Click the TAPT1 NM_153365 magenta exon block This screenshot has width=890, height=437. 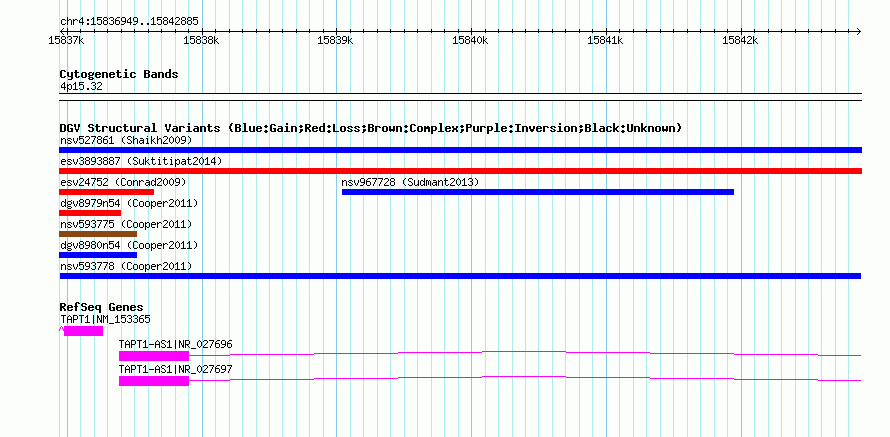tap(83, 331)
